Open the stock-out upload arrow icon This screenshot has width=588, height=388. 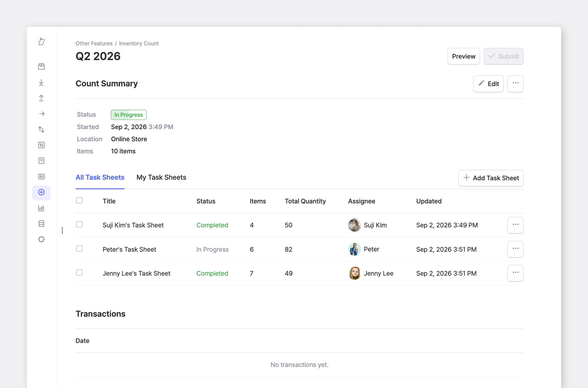click(41, 98)
